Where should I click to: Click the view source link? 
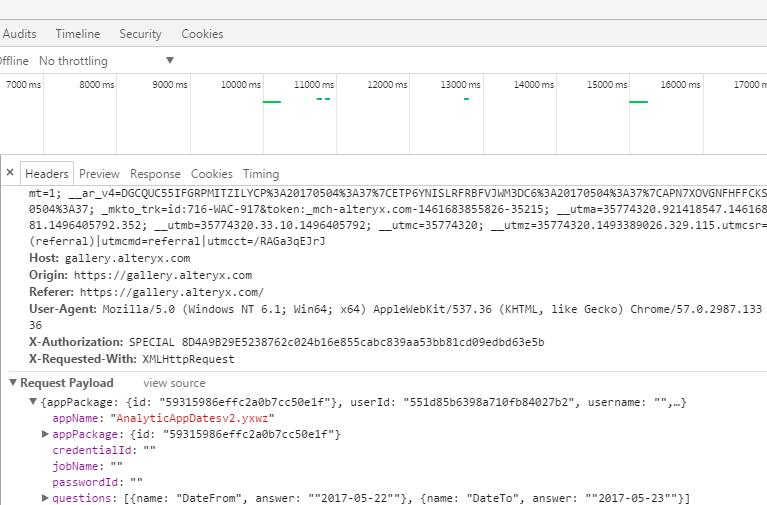tap(174, 383)
